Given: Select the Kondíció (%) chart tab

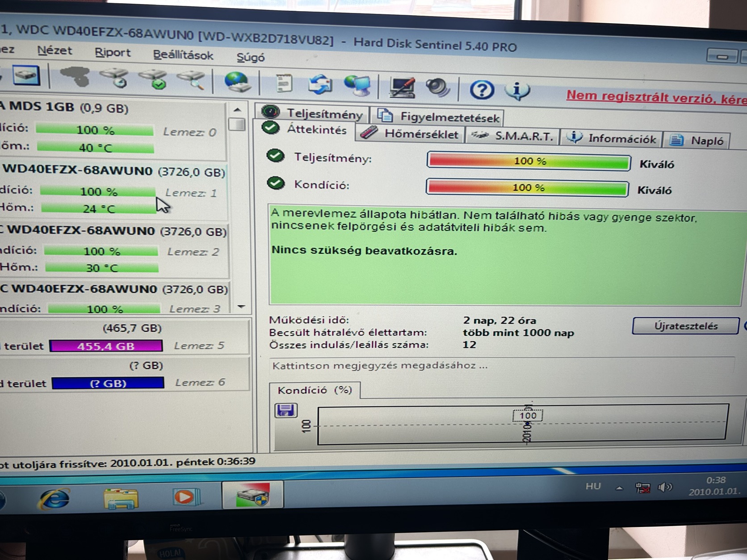Looking at the screenshot, I should click(315, 390).
